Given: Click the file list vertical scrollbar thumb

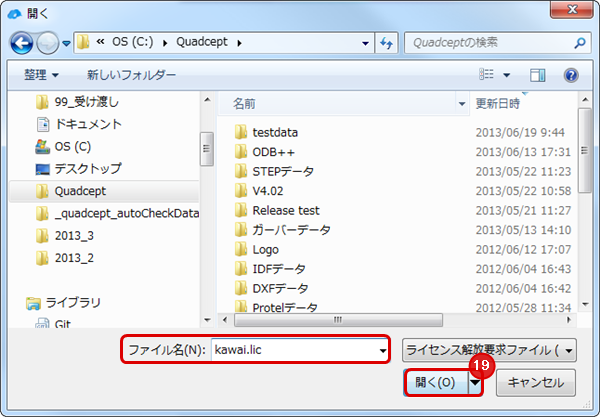Looking at the screenshot, I should pyautogui.click(x=584, y=151).
